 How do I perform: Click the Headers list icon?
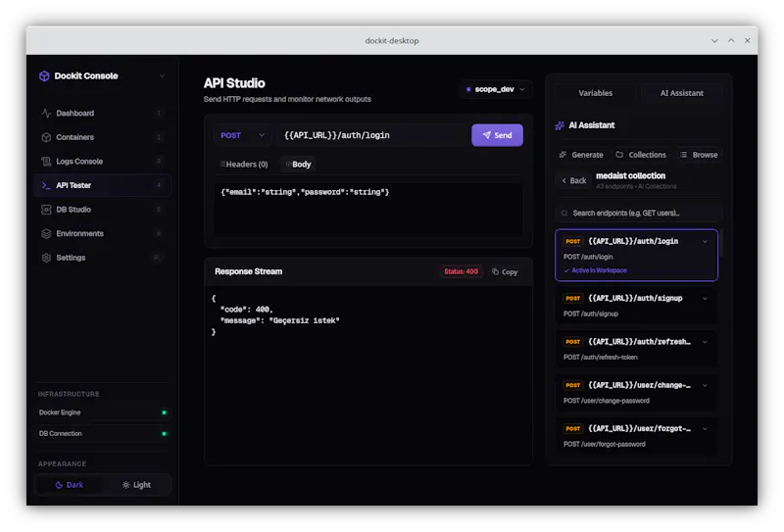point(222,164)
